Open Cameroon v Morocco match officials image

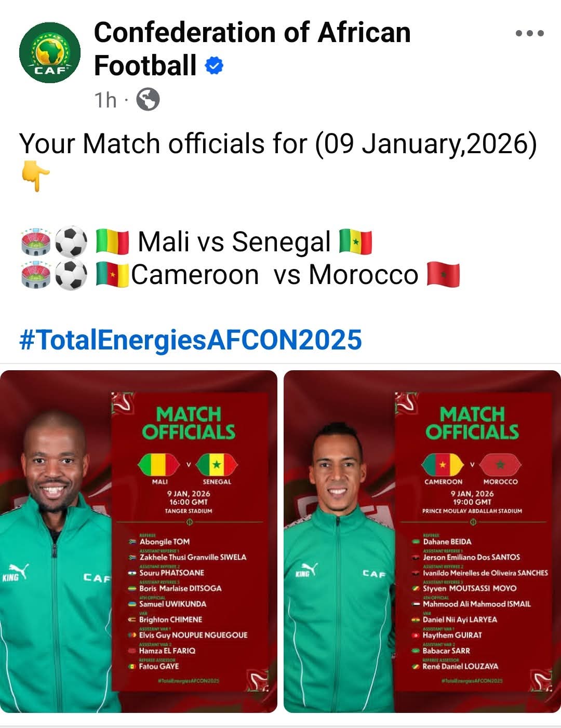(422, 541)
